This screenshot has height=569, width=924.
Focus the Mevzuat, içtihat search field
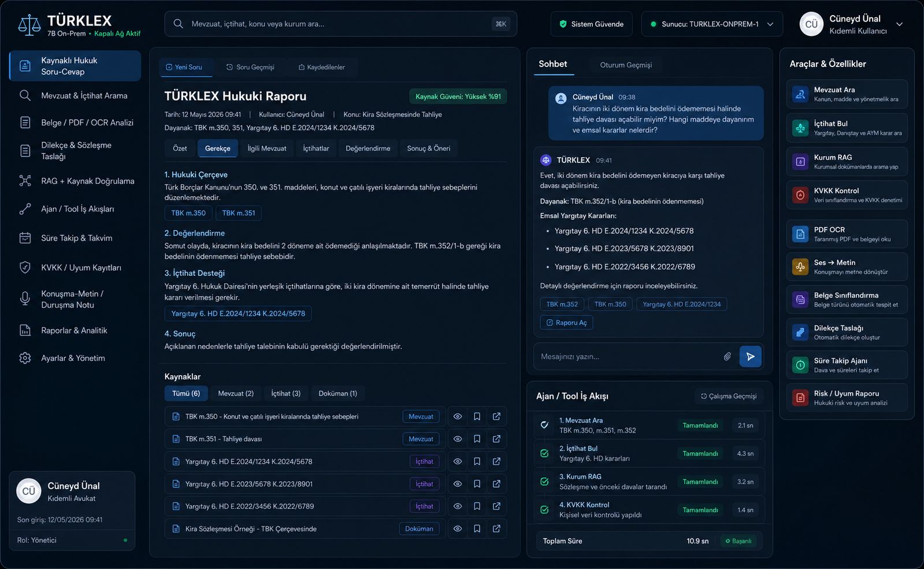coord(340,24)
